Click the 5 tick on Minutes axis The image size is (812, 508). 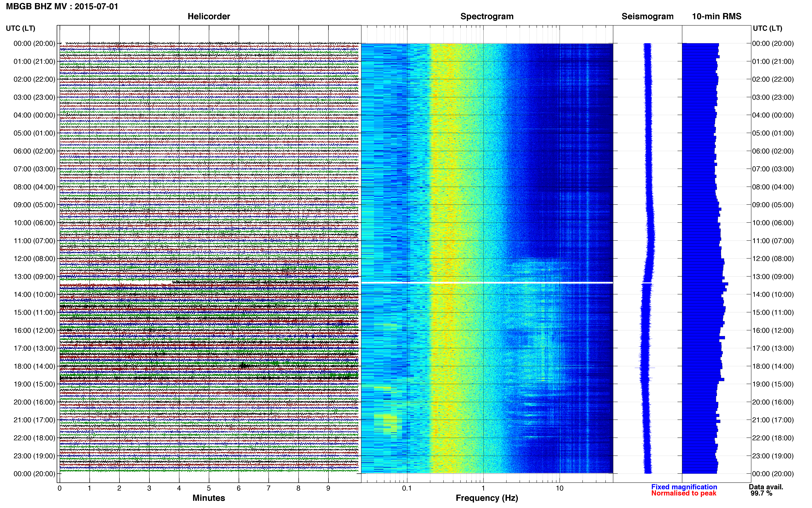click(209, 488)
